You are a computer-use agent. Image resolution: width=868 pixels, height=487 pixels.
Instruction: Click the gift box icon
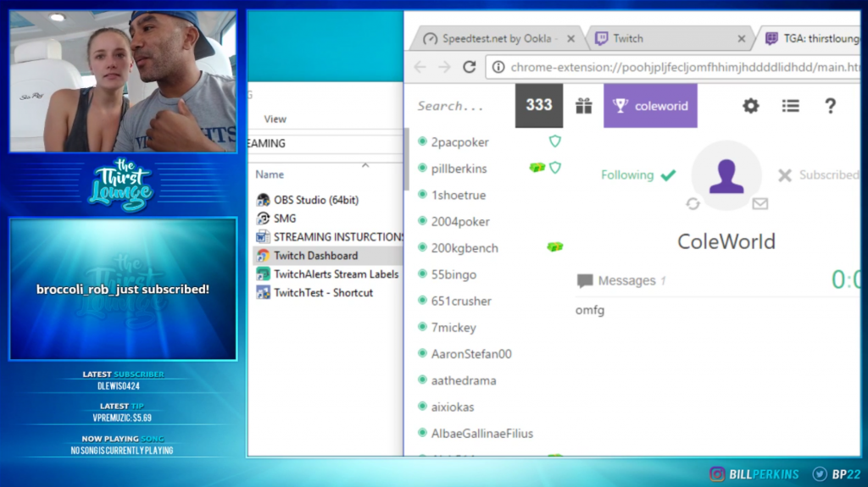click(x=583, y=106)
